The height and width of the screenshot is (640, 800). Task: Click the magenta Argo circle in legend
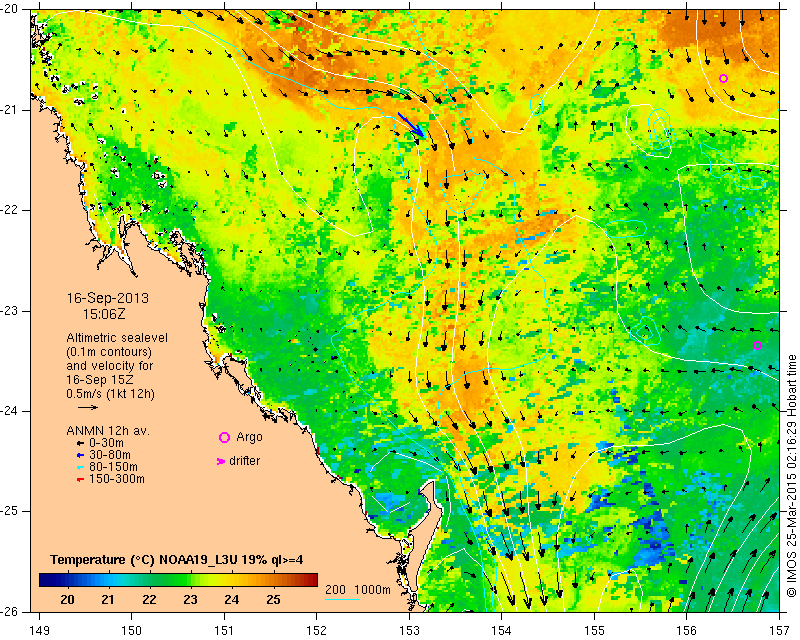[x=224, y=437]
